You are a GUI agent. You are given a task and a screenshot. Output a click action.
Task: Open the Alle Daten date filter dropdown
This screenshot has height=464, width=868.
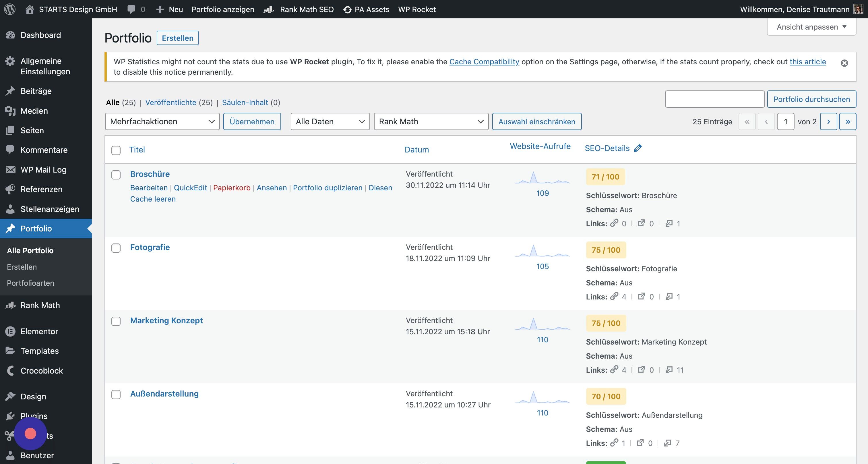point(330,121)
